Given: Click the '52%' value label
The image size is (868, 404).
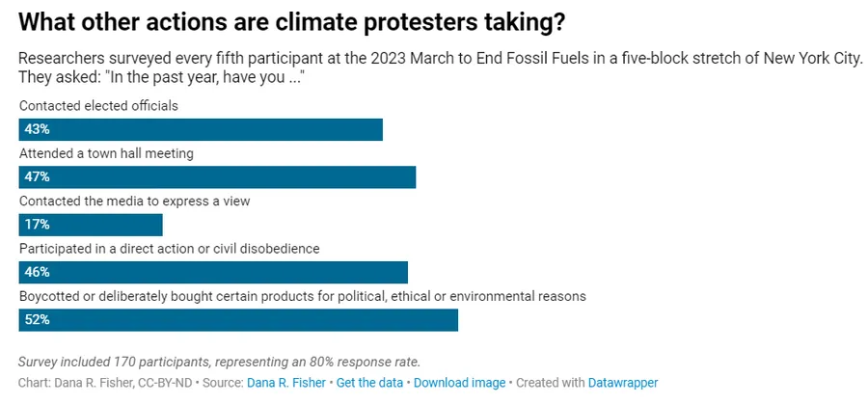Looking at the screenshot, I should point(37,319).
